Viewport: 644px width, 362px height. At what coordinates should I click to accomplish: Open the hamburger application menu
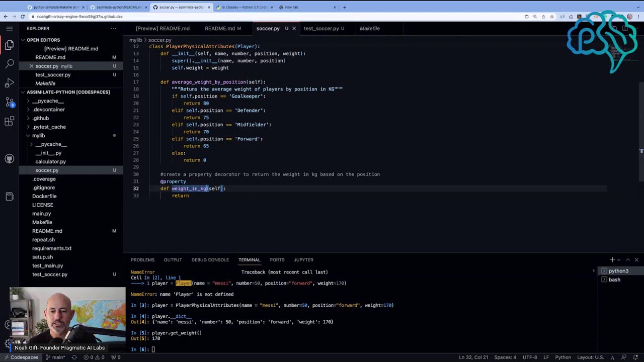(x=9, y=29)
